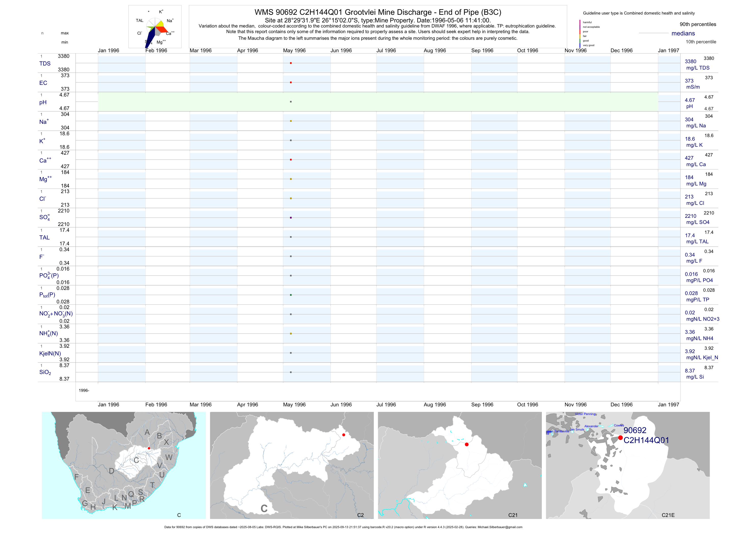Click red site dot on C21E map
Image resolution: width=756 pixels, height=535 pixels.
620,438
